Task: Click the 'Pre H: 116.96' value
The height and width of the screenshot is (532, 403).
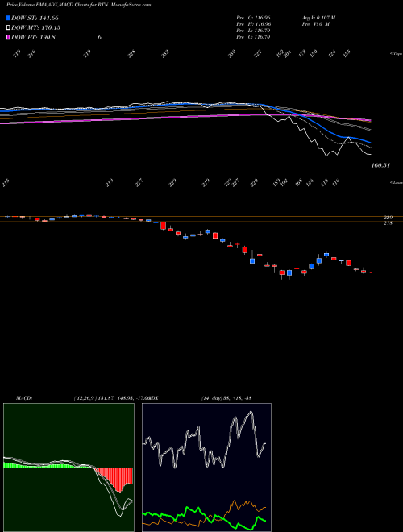Action: coord(253,24)
